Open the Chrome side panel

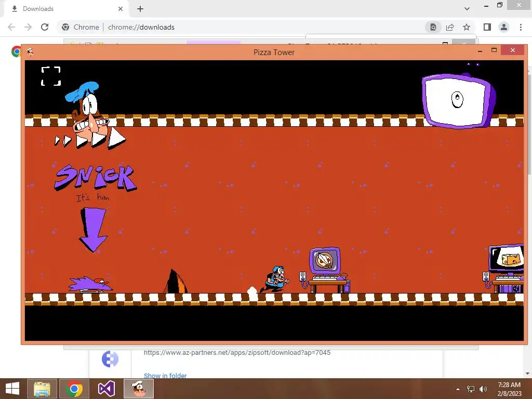pos(487,27)
